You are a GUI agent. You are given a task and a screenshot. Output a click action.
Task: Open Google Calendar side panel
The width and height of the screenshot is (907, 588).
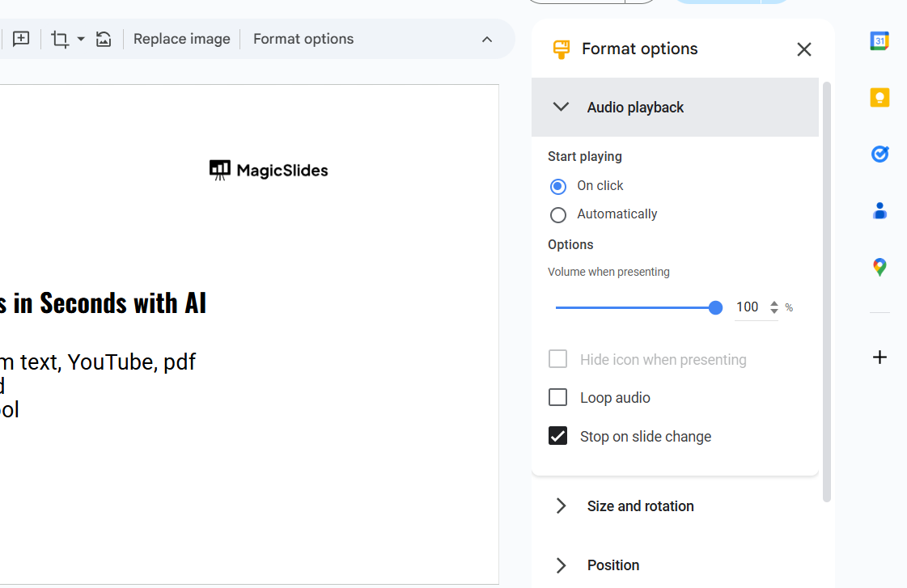pyautogui.click(x=879, y=40)
